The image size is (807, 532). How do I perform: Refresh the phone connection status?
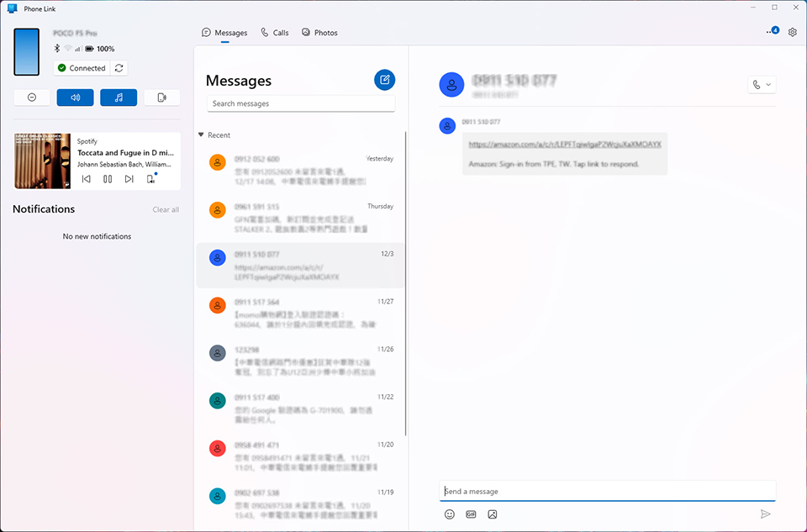click(x=118, y=68)
